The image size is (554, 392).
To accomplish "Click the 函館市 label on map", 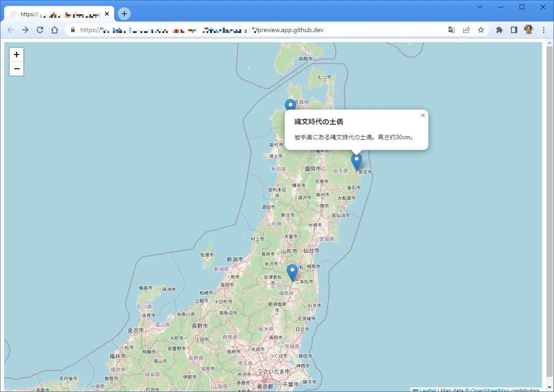I will click(305, 59).
